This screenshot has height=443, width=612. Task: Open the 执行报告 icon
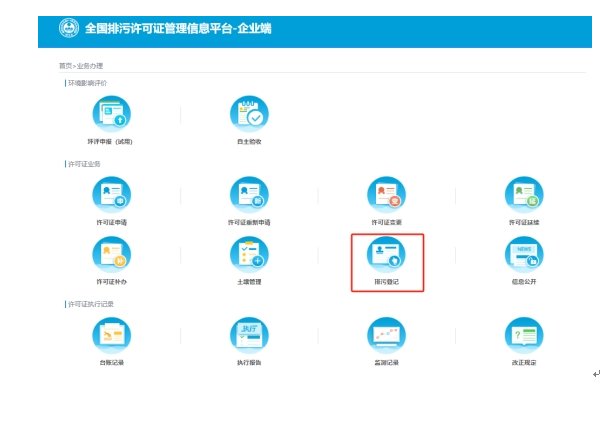pos(249,335)
